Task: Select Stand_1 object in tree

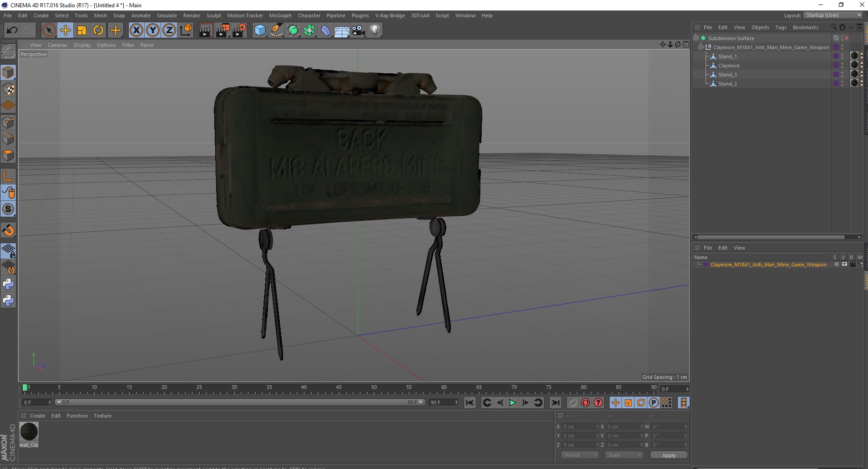Action: point(727,56)
